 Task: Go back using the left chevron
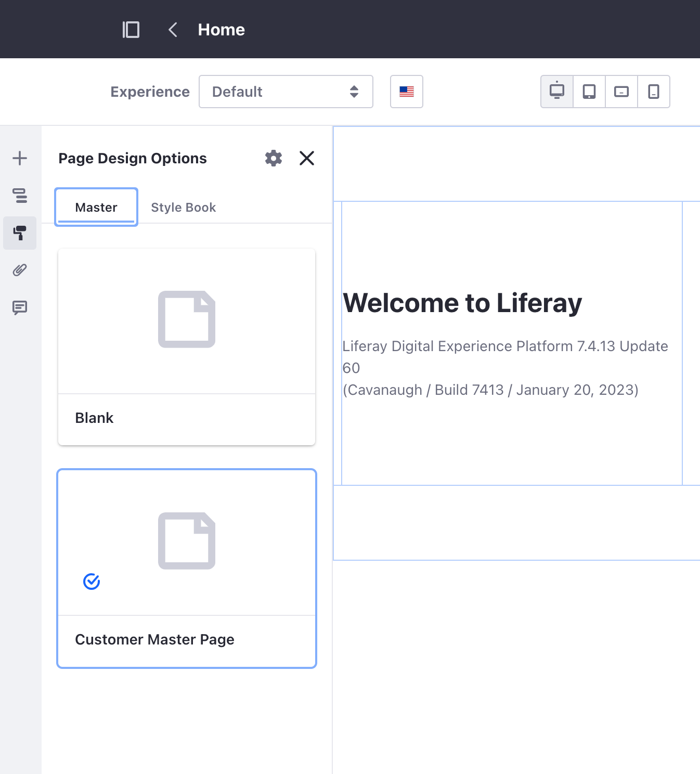pyautogui.click(x=173, y=30)
